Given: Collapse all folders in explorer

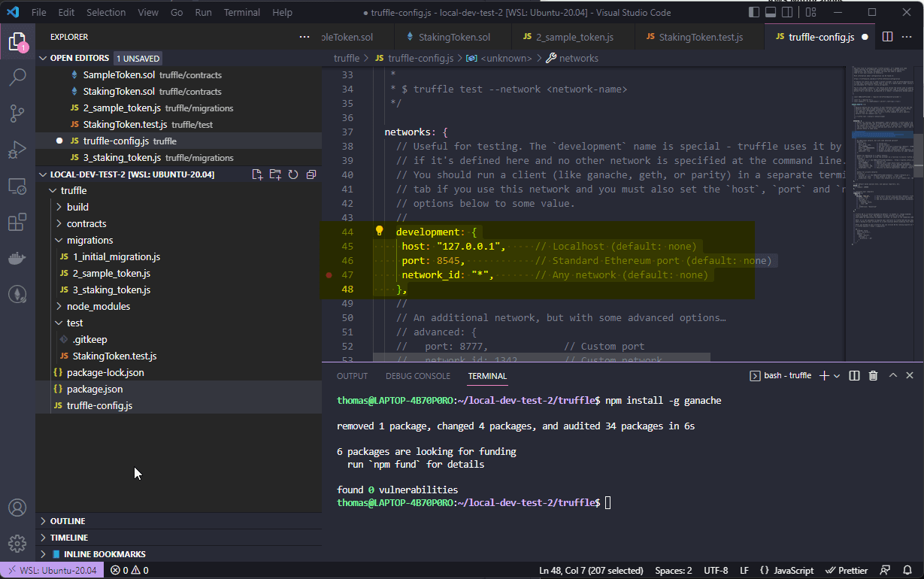Looking at the screenshot, I should tap(311, 174).
